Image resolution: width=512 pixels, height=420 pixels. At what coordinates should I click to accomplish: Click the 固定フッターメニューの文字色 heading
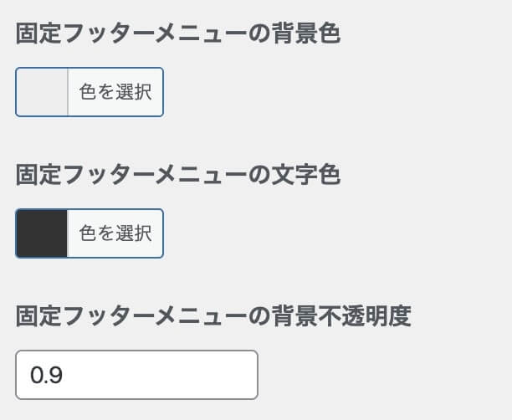point(178,177)
